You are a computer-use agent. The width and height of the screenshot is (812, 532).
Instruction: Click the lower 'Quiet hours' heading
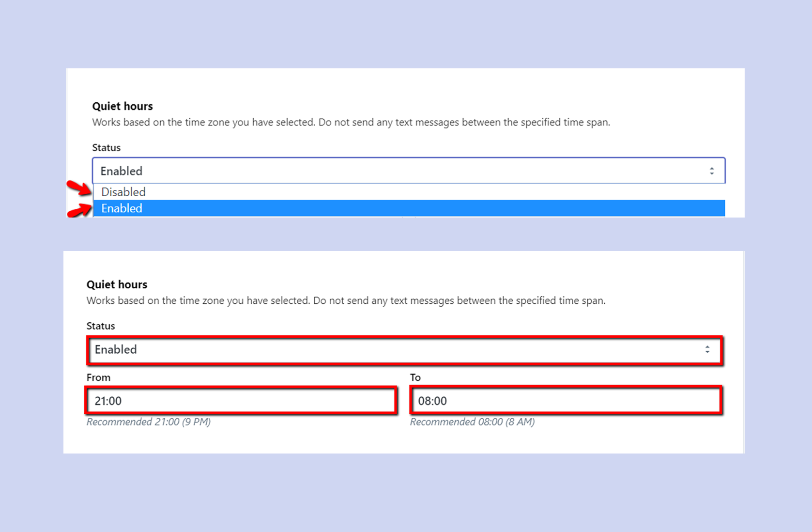pyautogui.click(x=117, y=284)
